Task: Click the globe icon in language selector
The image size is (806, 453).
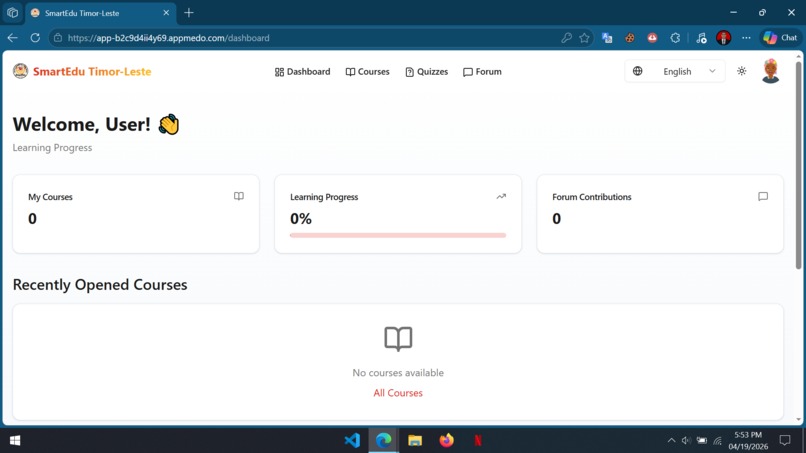Action: (x=637, y=71)
